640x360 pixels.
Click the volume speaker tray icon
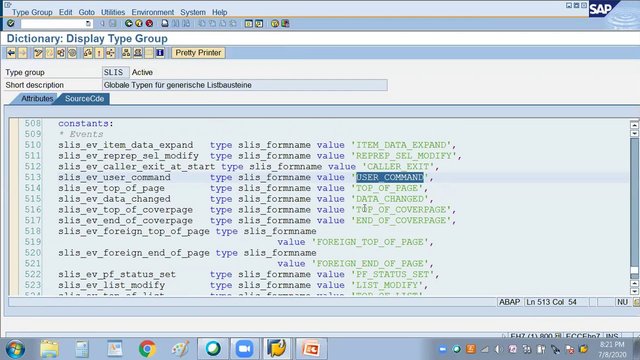coord(498,349)
